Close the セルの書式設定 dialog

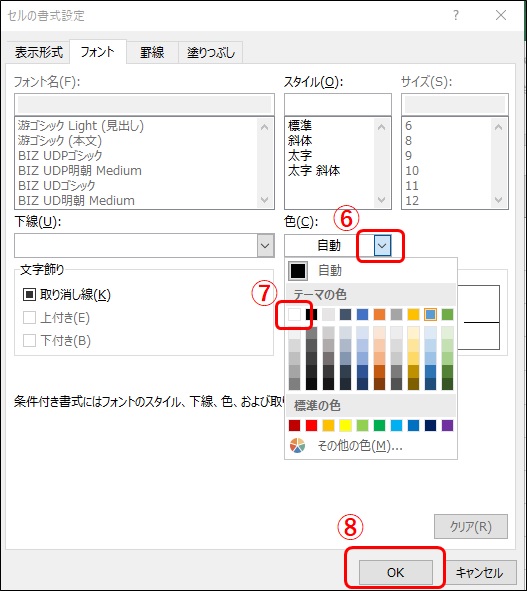[x=501, y=15]
